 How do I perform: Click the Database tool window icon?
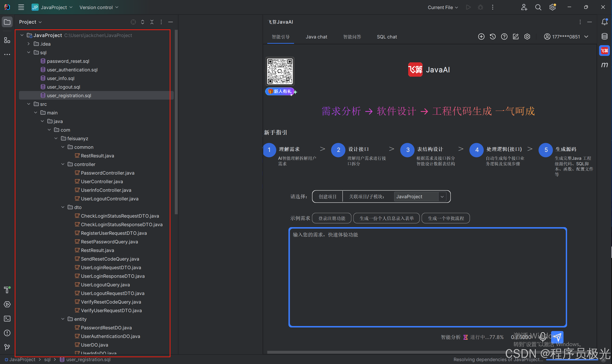coord(604,37)
